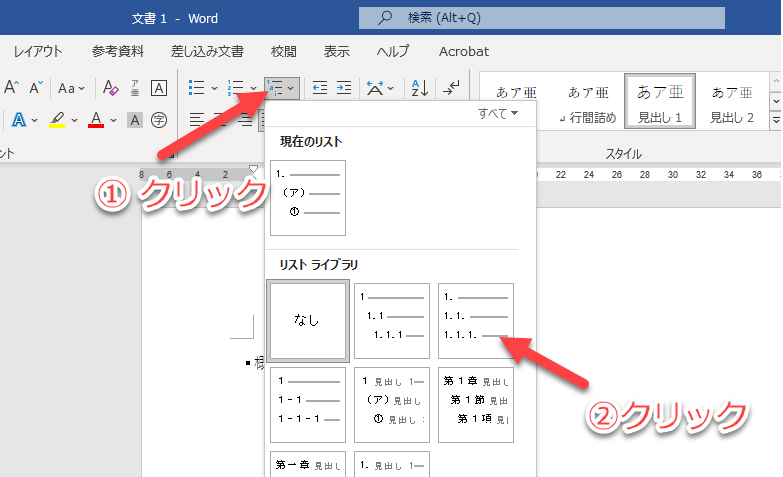Clear all formatting with the eraser icon
This screenshot has height=477, width=783.
(x=110, y=88)
